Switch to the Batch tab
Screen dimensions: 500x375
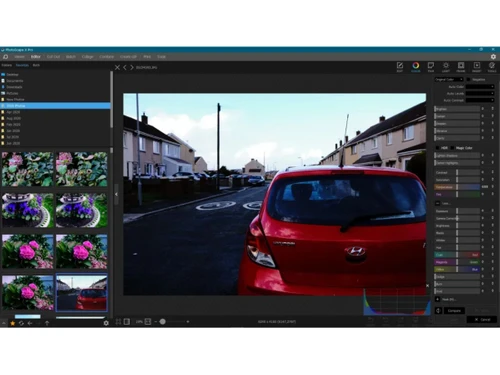click(x=71, y=57)
